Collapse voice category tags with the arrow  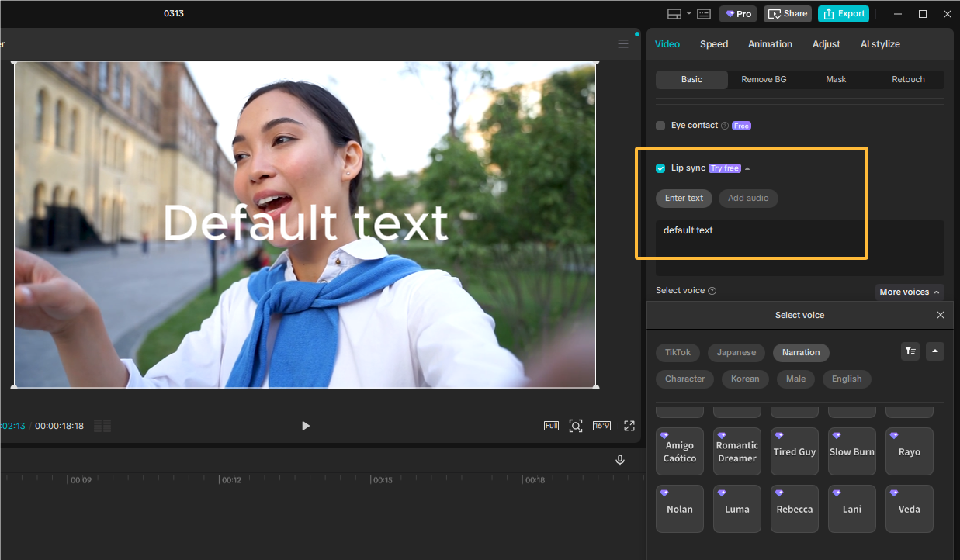coord(935,351)
